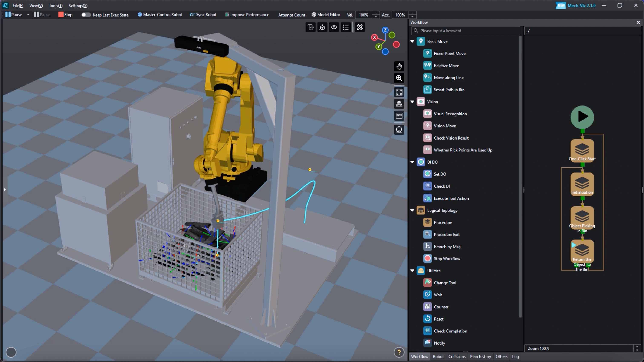Open the Tools menu
Image resolution: width=644 pixels, height=362 pixels.
click(x=55, y=6)
